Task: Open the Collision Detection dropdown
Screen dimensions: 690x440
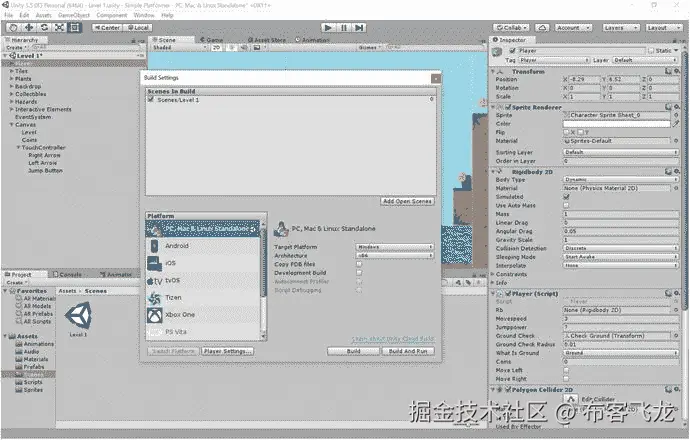Action: pos(620,248)
